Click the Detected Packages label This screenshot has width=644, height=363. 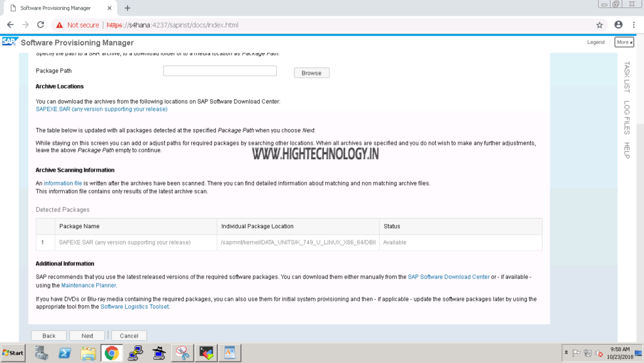tap(62, 209)
